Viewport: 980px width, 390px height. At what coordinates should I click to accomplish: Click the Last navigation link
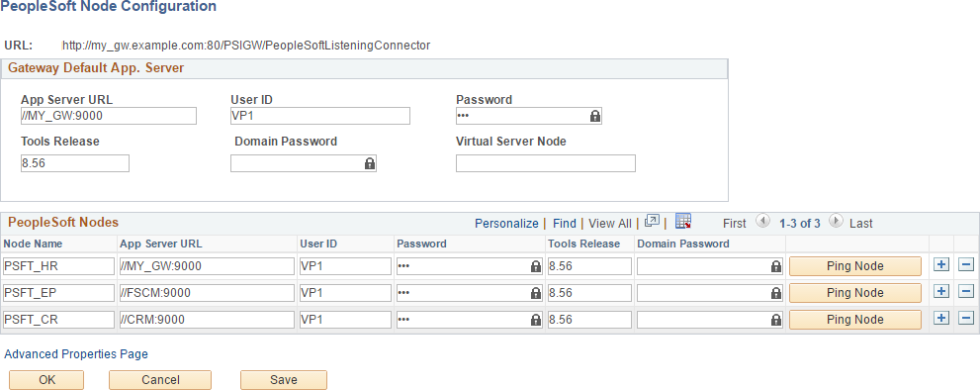861,224
